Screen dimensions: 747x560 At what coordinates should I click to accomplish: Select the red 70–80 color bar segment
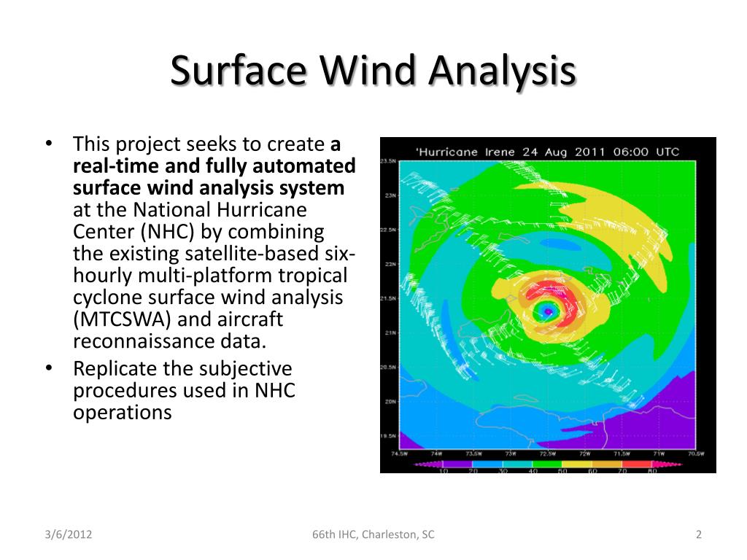(x=637, y=464)
